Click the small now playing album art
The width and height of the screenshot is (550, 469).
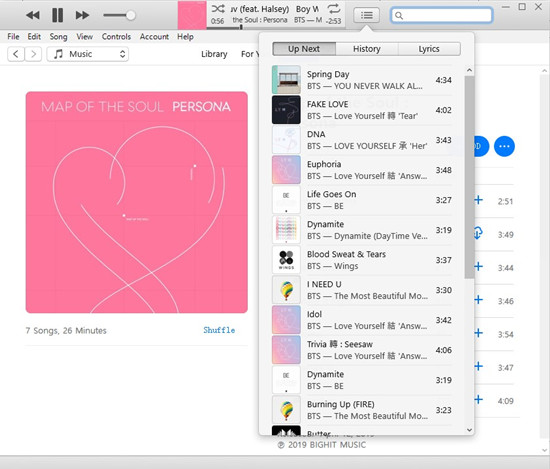click(x=192, y=15)
